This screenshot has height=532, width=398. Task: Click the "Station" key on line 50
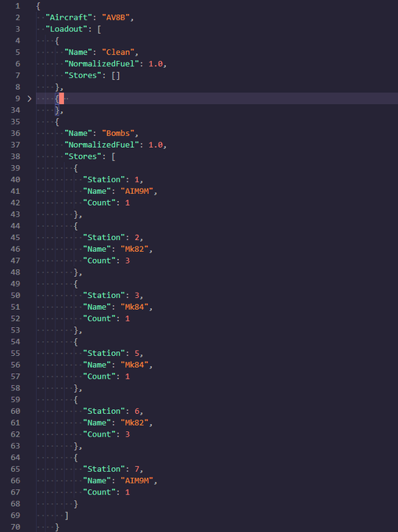[104, 295]
